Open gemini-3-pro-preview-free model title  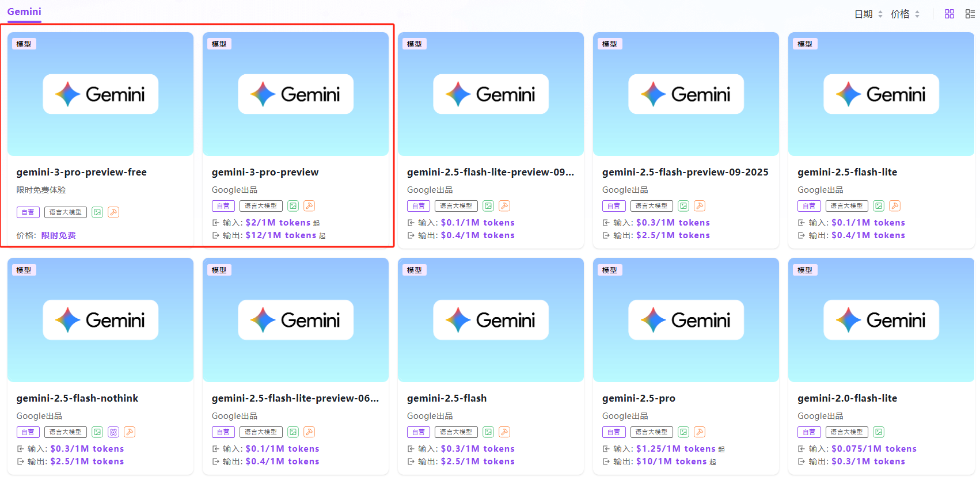[x=81, y=172]
